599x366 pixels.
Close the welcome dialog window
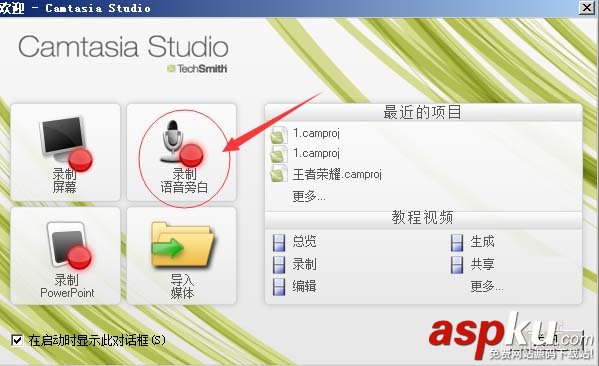pos(587,7)
